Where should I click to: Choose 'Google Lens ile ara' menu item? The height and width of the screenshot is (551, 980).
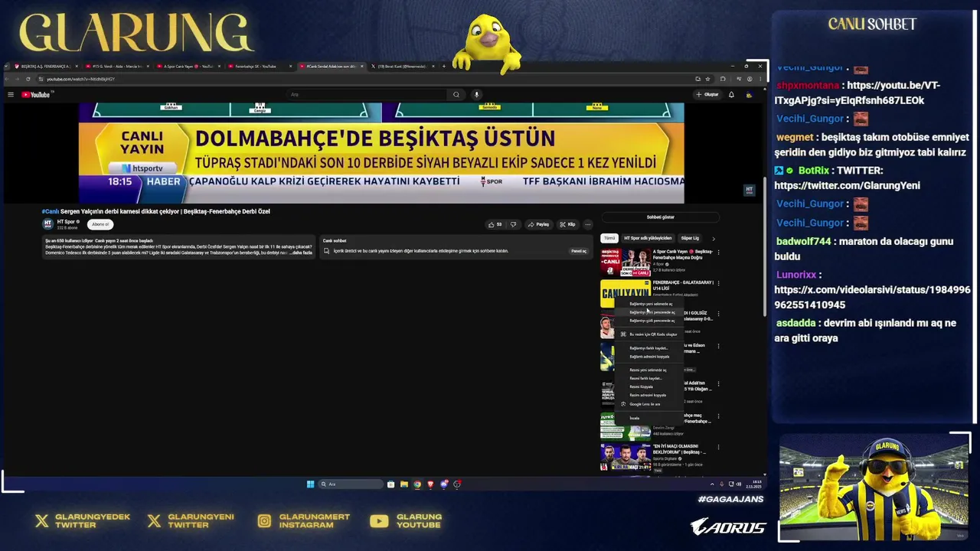[x=651, y=404]
